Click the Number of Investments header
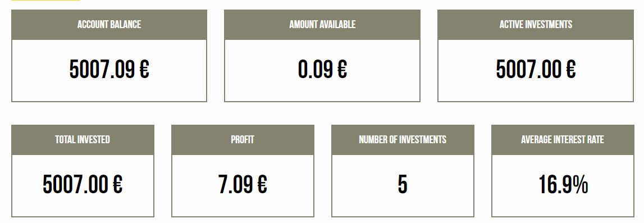644x223 pixels. 403,140
